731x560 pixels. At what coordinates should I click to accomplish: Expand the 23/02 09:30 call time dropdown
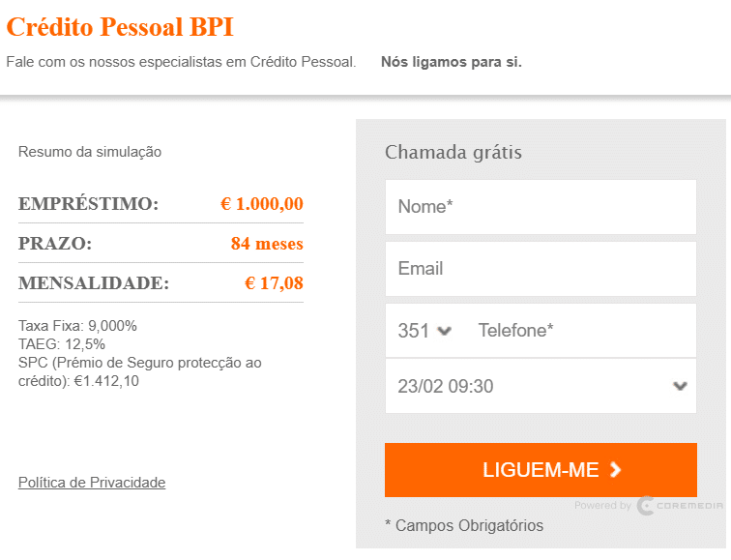tap(541, 386)
